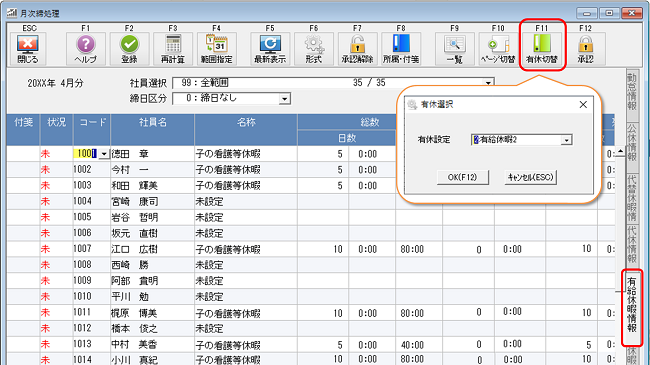Switch to the 公休情報 side tab
This screenshot has height=365, width=650.
(631, 143)
